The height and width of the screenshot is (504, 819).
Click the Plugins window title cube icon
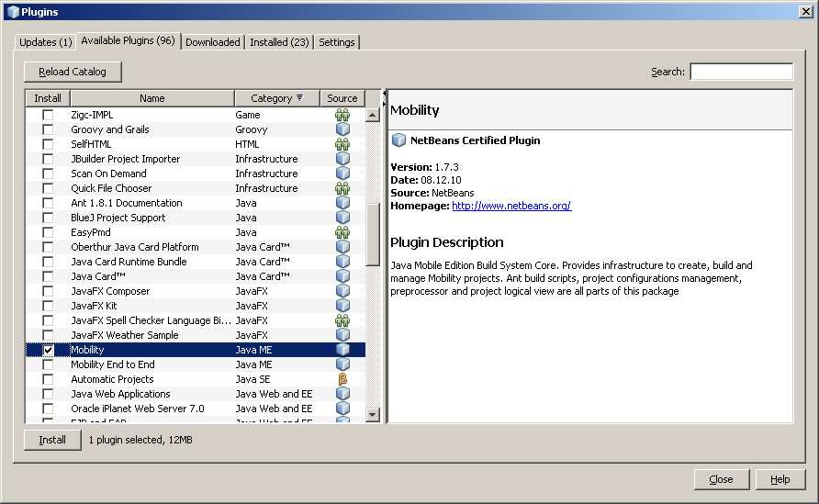(x=13, y=12)
